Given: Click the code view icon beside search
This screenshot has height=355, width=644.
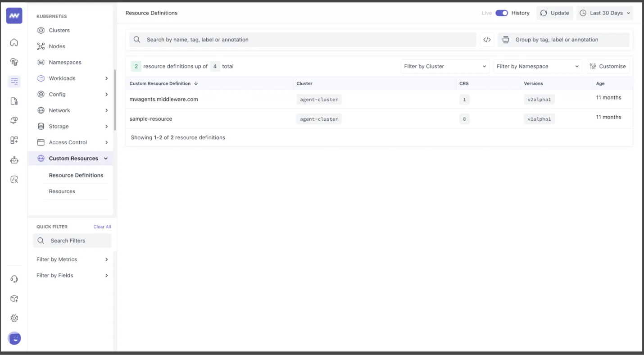Looking at the screenshot, I should tap(487, 40).
